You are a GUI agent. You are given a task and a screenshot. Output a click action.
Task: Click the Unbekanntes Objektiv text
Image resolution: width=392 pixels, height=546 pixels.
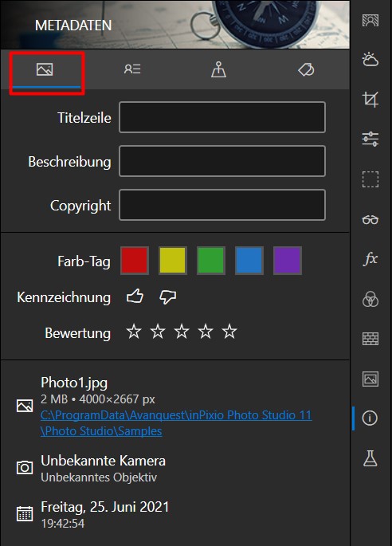(99, 477)
